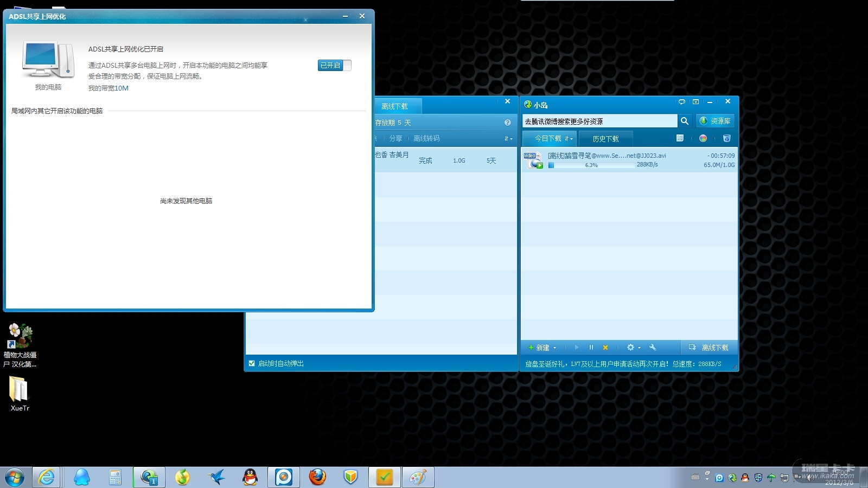This screenshot has width=868, height=488.
Task: Click the 我的电脑 computer icon in ADSL window
Action: (48, 60)
